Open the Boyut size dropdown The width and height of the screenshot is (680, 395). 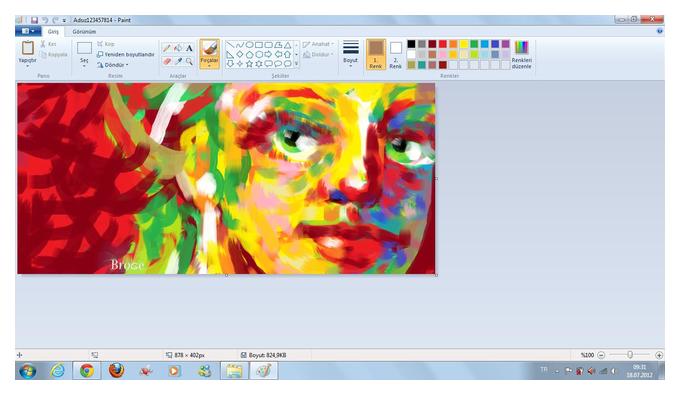tap(350, 54)
